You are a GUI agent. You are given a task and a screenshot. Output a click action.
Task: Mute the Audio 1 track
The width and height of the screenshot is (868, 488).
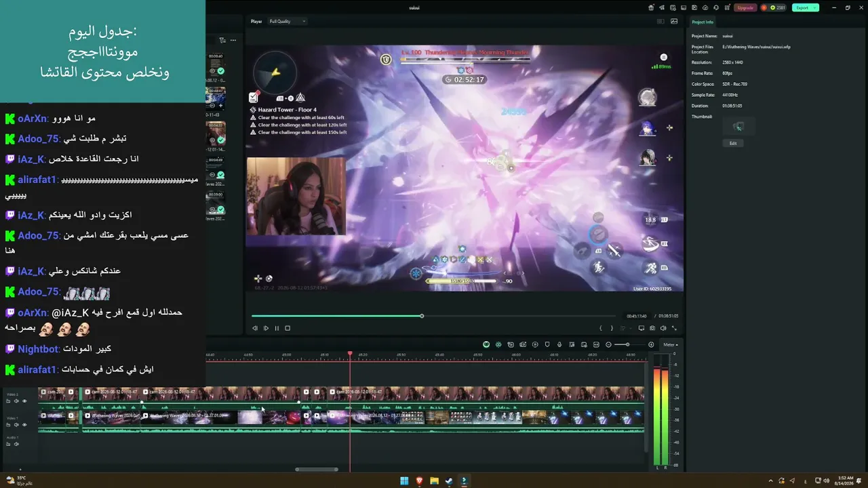[x=16, y=444]
